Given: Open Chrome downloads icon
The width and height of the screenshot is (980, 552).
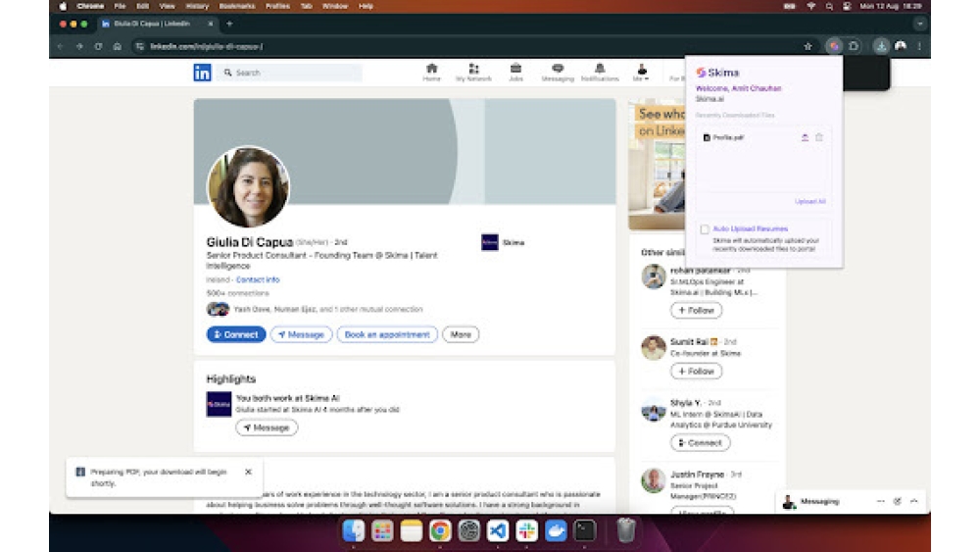Looking at the screenshot, I should pyautogui.click(x=881, y=46).
